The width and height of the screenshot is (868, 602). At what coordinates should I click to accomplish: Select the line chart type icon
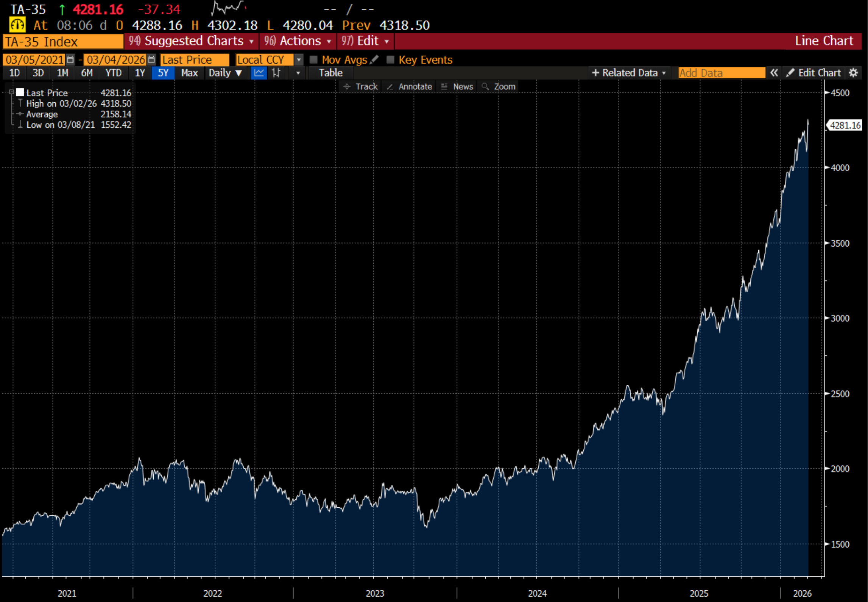(259, 73)
